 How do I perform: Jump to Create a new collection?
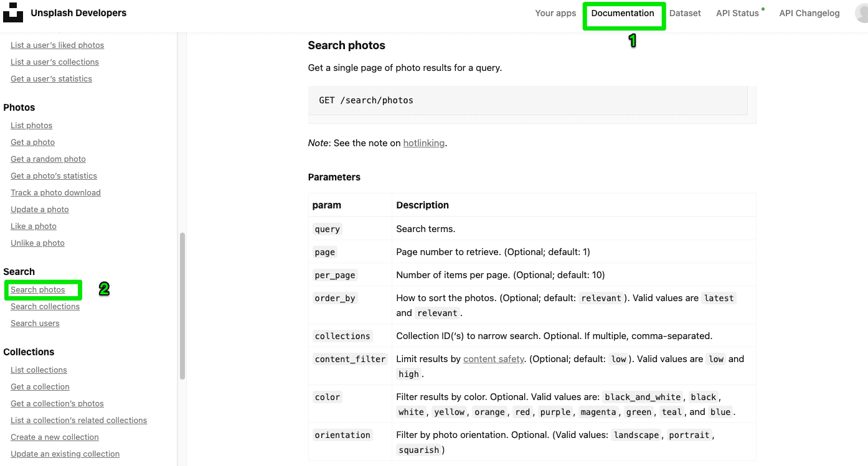55,437
